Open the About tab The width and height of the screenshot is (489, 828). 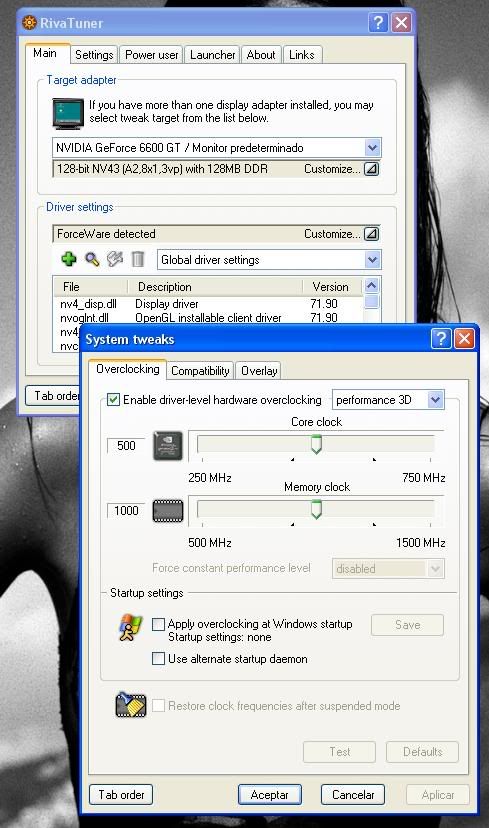pos(261,55)
